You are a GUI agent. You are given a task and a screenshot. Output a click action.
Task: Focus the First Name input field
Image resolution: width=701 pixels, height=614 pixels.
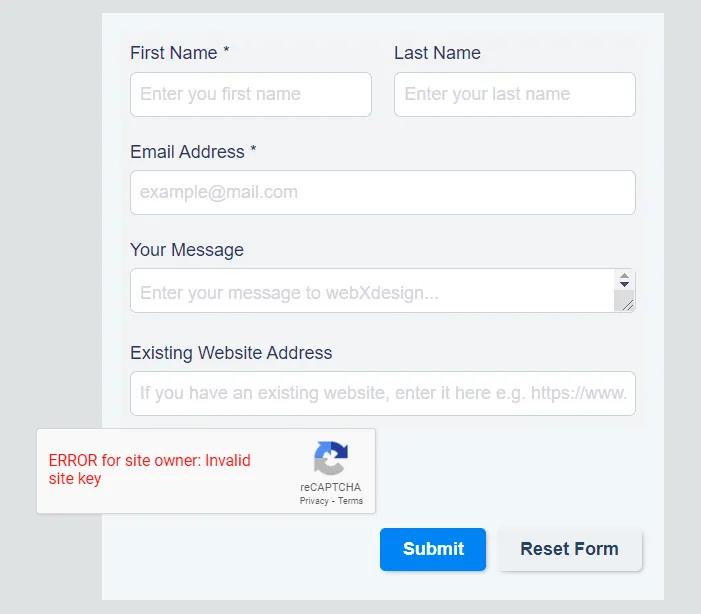(x=251, y=94)
